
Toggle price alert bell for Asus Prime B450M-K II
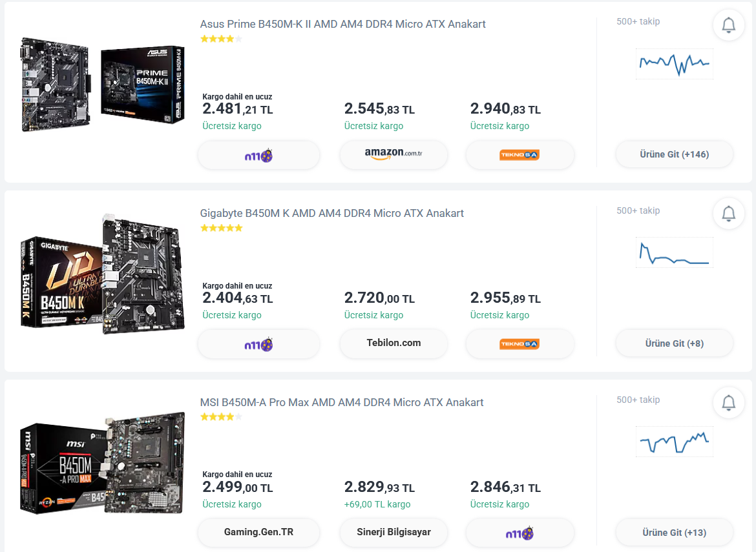pos(728,25)
